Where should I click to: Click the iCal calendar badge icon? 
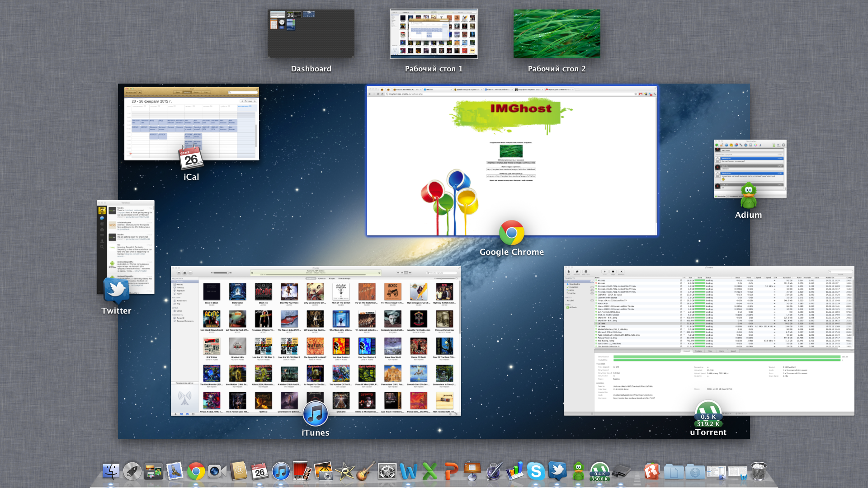point(191,157)
